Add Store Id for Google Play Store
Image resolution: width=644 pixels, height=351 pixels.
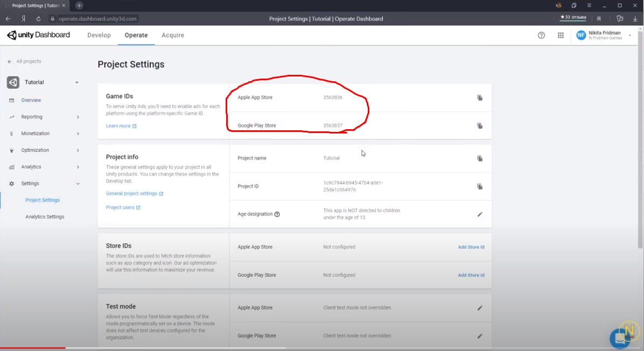click(471, 275)
